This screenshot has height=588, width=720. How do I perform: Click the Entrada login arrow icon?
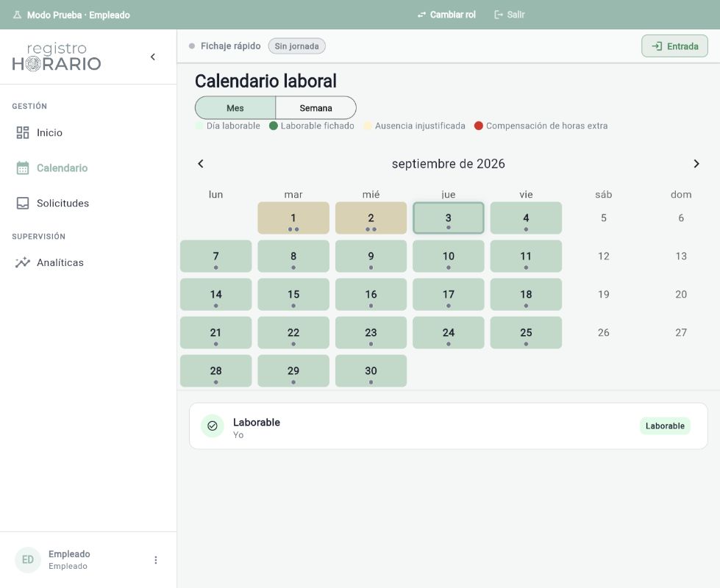[x=657, y=46]
